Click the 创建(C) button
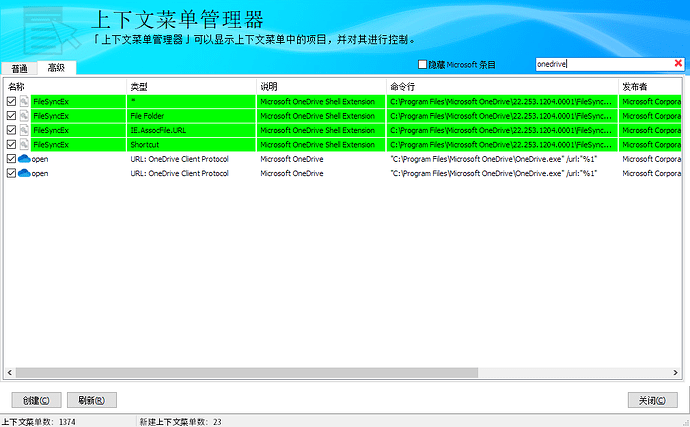 click(x=36, y=400)
